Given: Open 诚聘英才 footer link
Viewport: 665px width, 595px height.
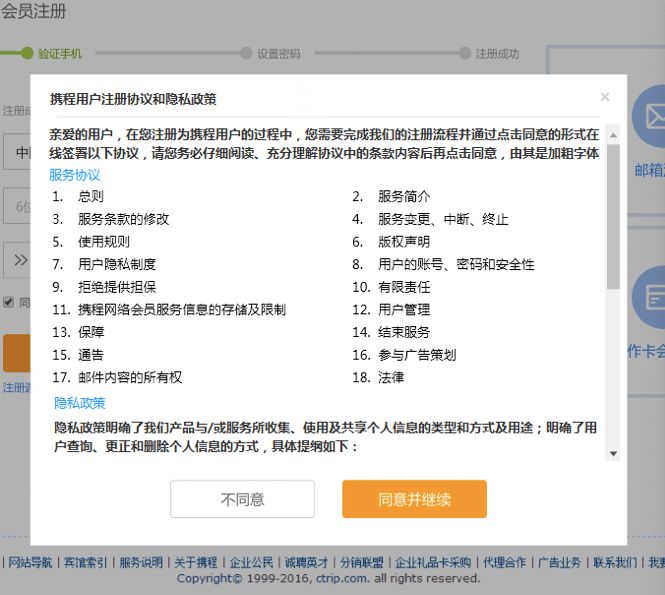Looking at the screenshot, I should (x=306, y=562).
